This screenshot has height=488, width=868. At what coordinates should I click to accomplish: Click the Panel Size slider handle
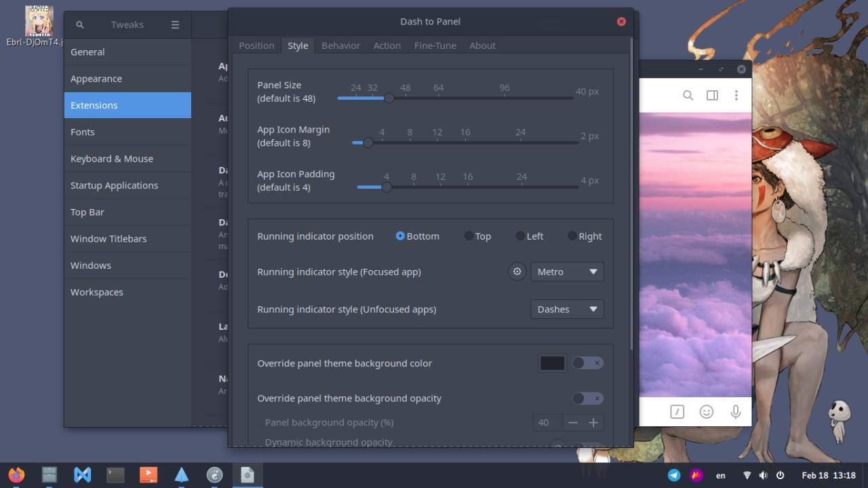[x=389, y=98]
